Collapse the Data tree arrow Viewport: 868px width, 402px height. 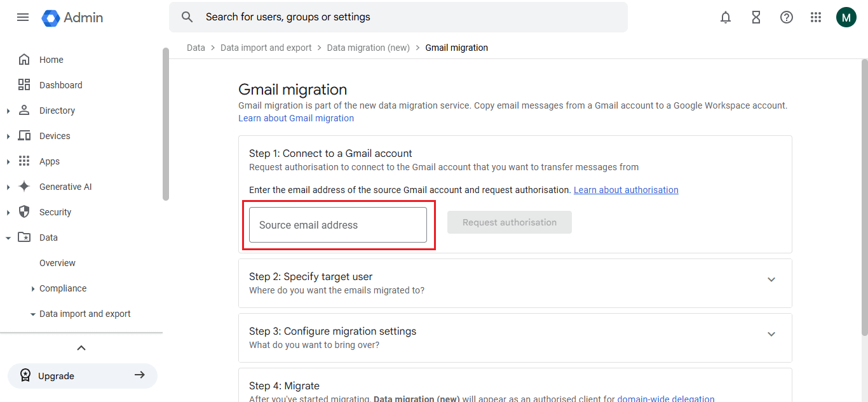8,238
